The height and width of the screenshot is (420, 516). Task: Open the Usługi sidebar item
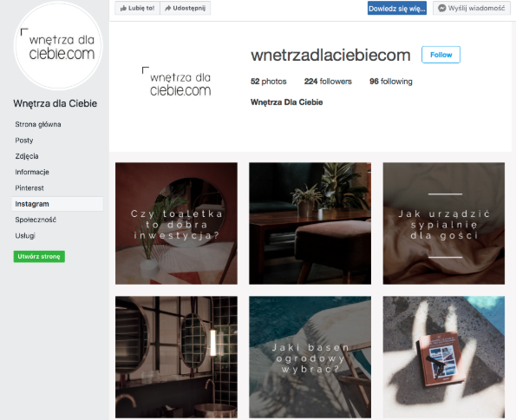25,235
